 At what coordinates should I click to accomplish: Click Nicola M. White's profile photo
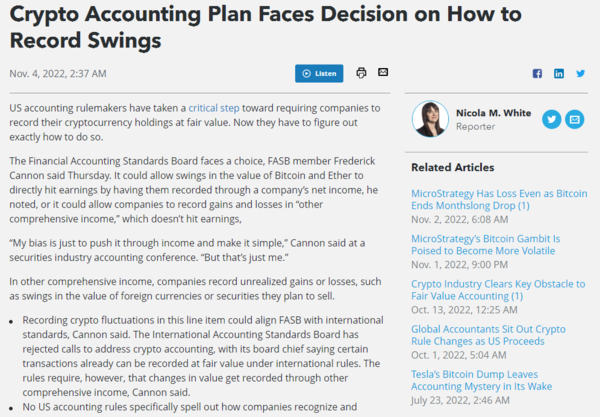coord(430,119)
